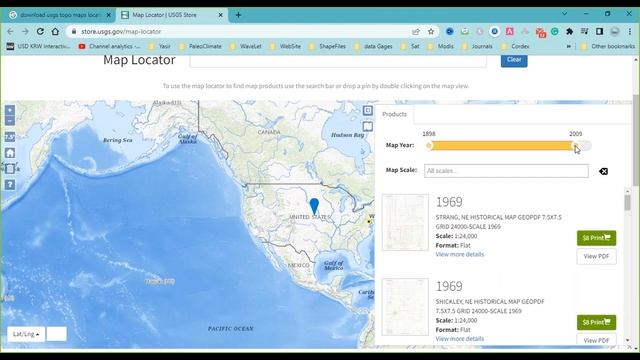Reload the current browser page
The width and height of the screenshot is (640, 360).
(x=40, y=31)
